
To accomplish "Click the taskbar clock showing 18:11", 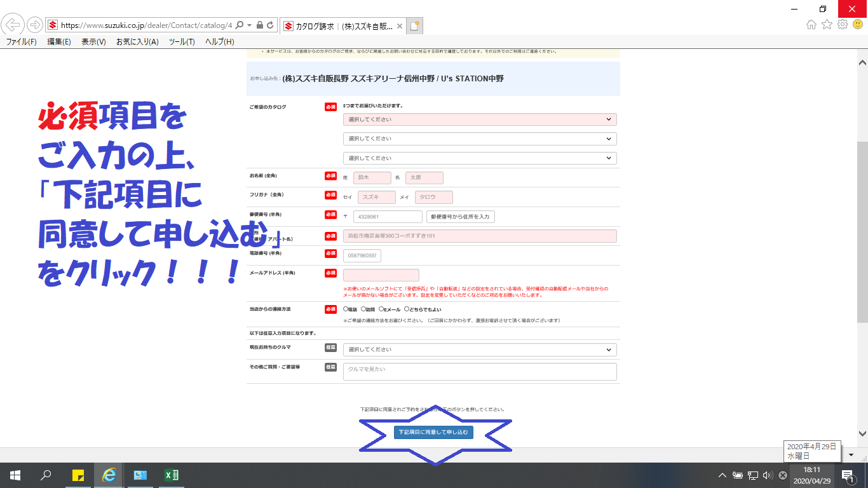I will click(x=811, y=475).
